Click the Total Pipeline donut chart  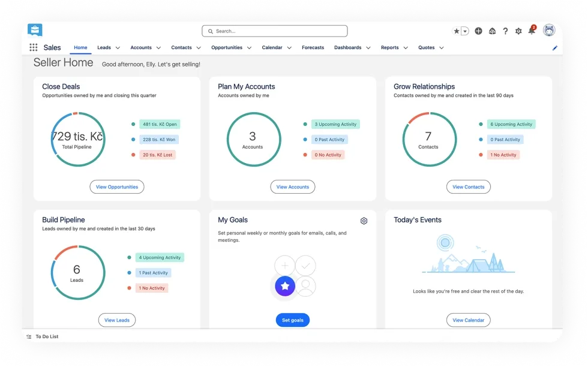[78, 139]
